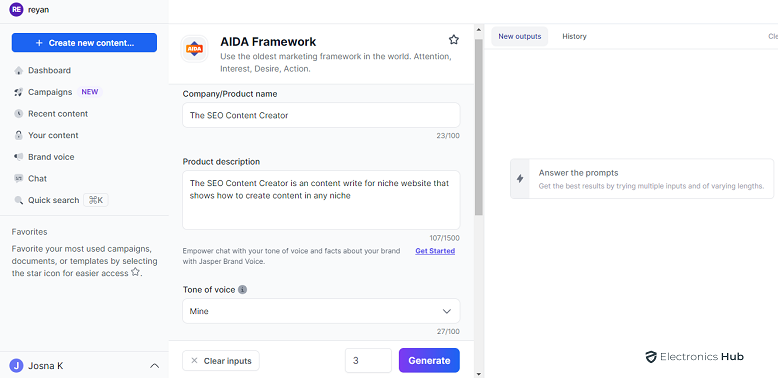This screenshot has width=778, height=378.
Task: Open the Chat icon in sidebar
Action: (18, 179)
